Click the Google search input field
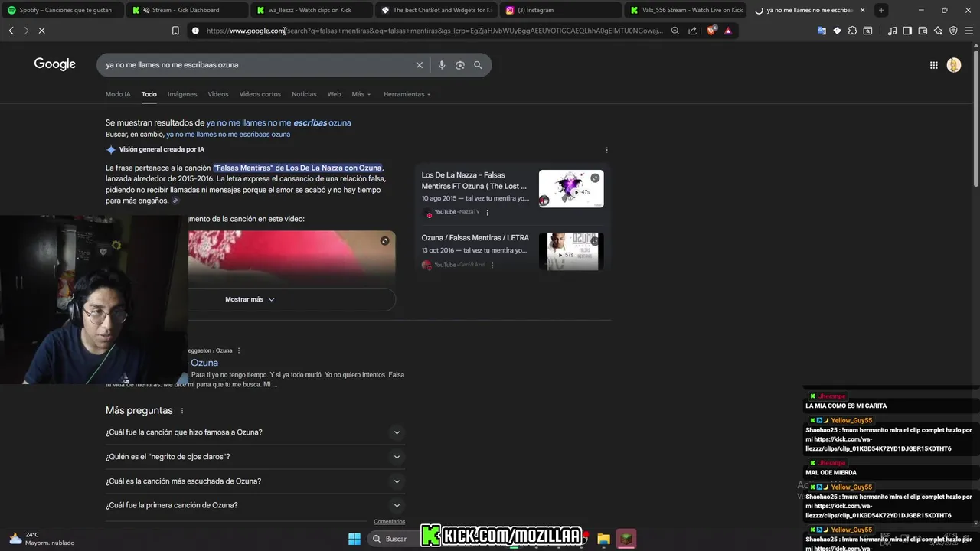 (256, 65)
